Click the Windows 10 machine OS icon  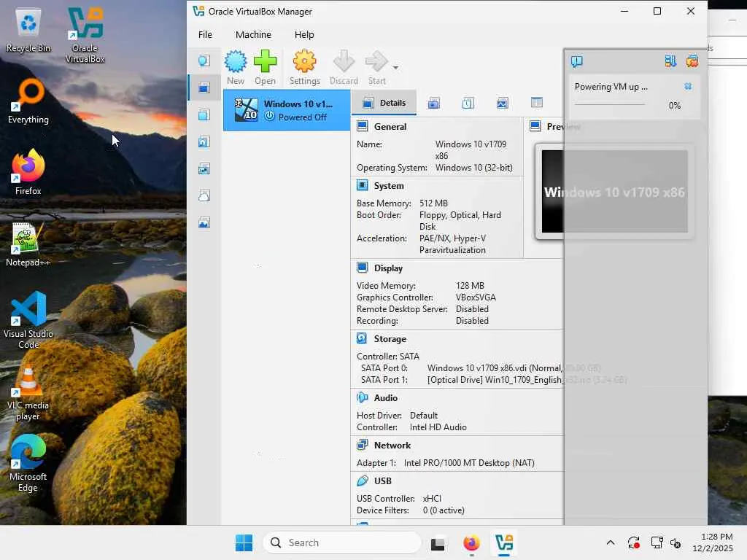pyautogui.click(x=247, y=110)
